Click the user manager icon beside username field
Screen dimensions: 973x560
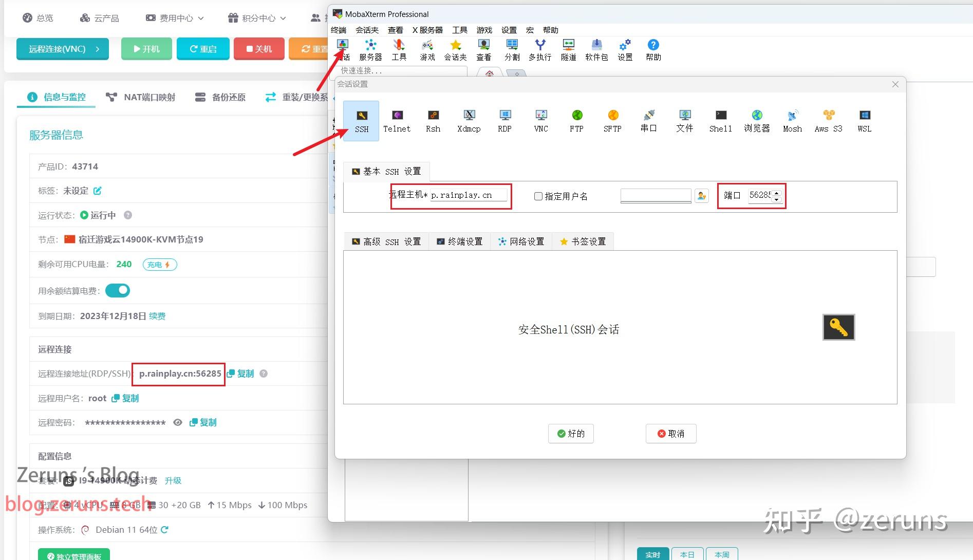(x=702, y=196)
